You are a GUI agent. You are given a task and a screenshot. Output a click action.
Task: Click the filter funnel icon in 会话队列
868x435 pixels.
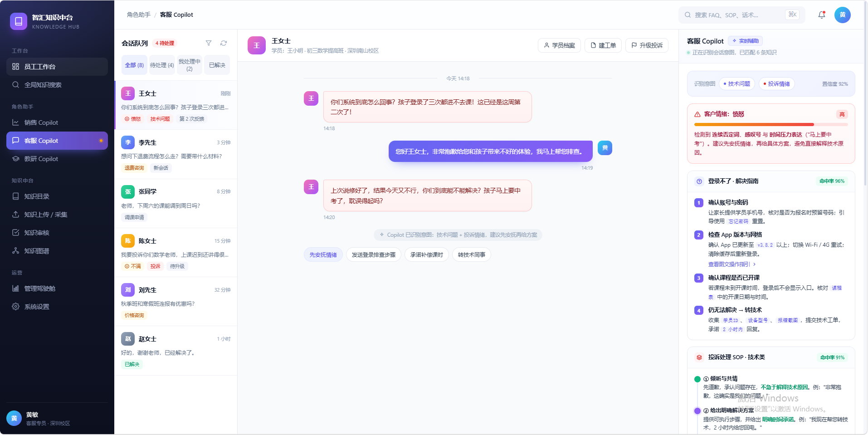pos(209,43)
